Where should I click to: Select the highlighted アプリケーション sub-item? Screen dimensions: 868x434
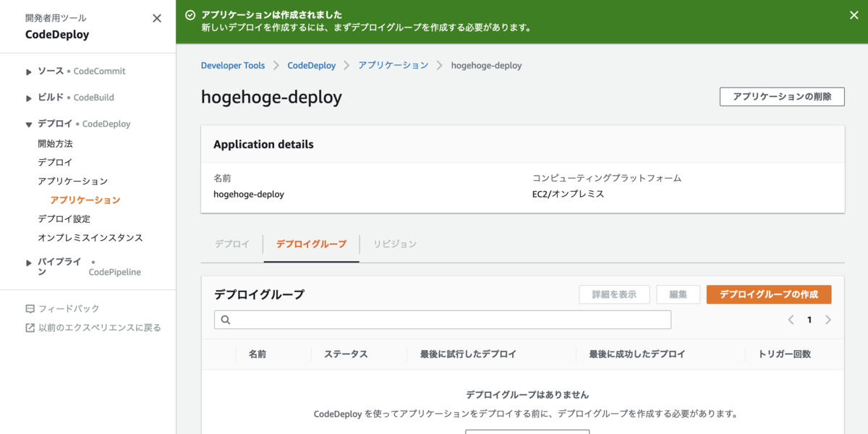[x=85, y=200]
